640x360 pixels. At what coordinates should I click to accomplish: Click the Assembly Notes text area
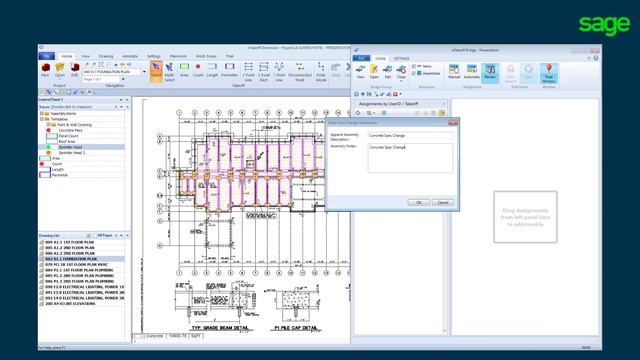click(x=410, y=158)
